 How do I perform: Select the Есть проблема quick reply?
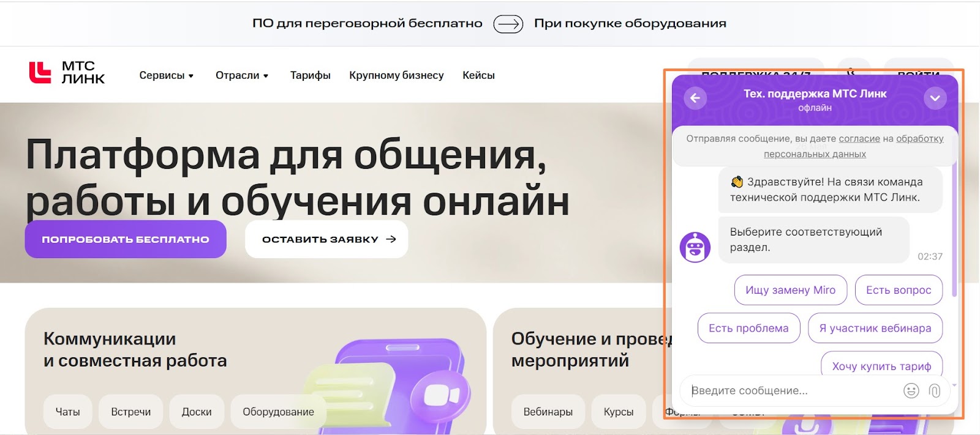[x=748, y=328]
